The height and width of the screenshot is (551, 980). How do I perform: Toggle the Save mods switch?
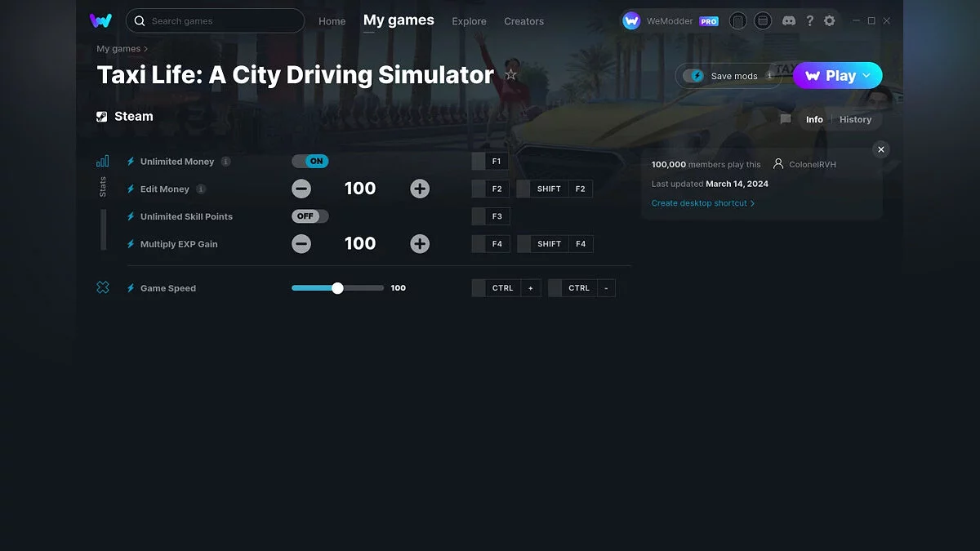point(693,76)
